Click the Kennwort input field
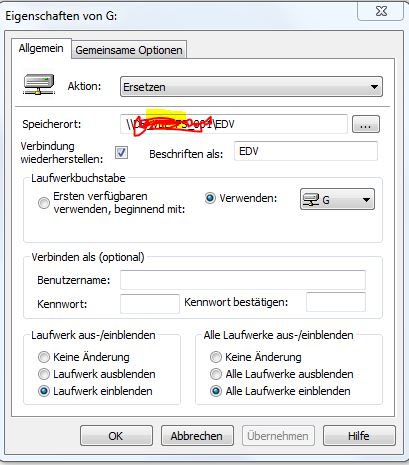This screenshot has width=409, height=465. (150, 304)
